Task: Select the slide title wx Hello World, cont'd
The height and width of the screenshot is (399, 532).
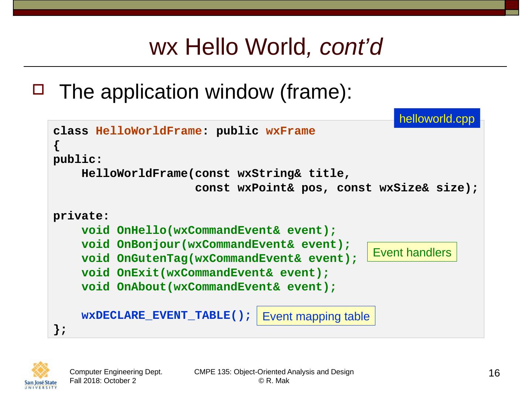Action: (x=266, y=47)
